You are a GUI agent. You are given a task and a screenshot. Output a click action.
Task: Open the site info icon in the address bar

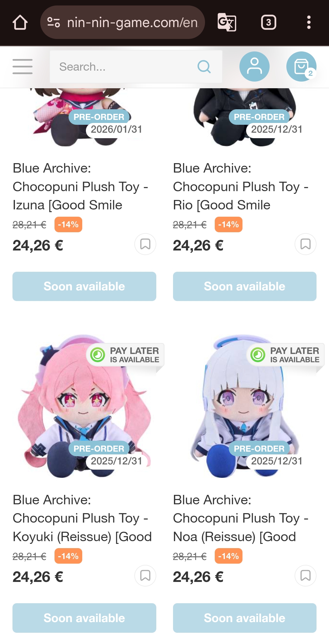click(x=54, y=23)
